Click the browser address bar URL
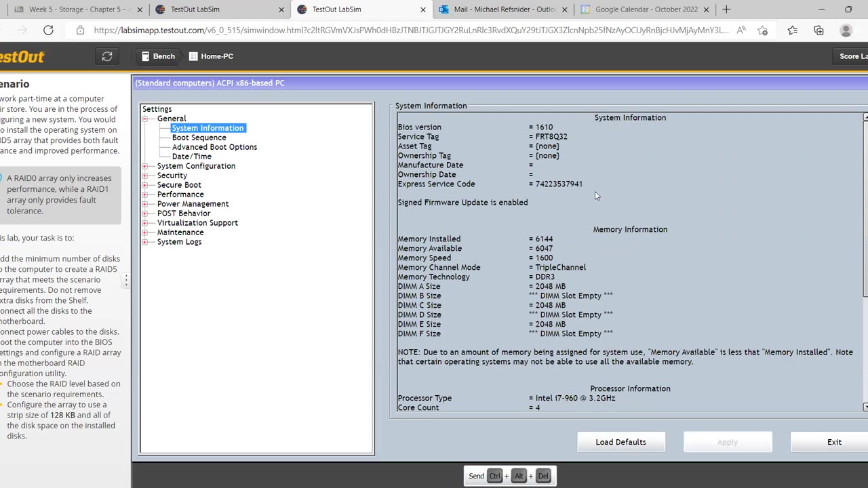The height and width of the screenshot is (488, 868). 411,30
